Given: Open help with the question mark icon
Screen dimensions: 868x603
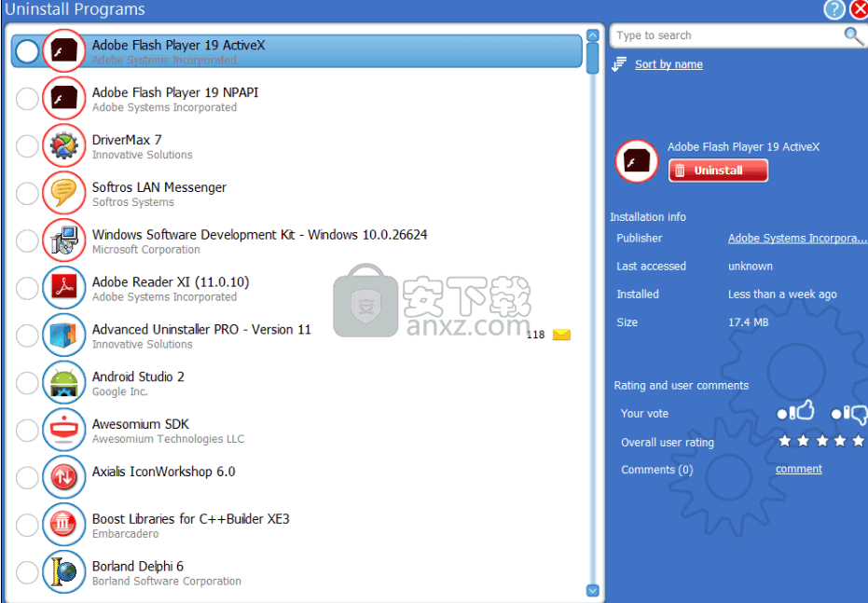Looking at the screenshot, I should click(x=834, y=9).
